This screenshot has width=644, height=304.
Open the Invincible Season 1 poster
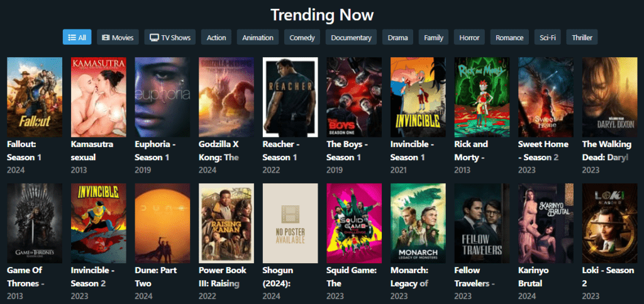418,97
